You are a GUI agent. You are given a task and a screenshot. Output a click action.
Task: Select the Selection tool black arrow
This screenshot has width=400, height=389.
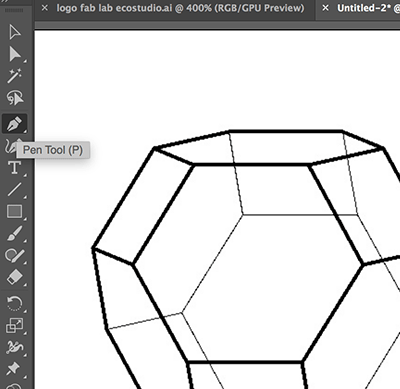[14, 32]
